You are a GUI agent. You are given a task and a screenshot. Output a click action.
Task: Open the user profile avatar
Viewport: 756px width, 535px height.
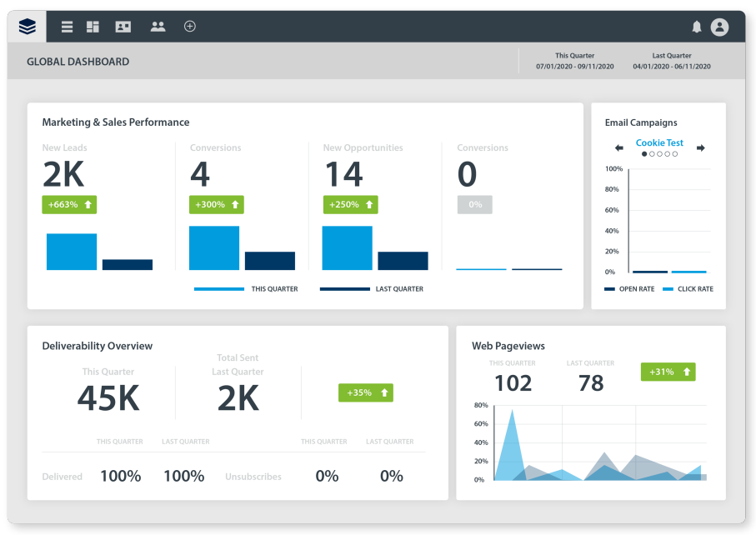(x=719, y=27)
